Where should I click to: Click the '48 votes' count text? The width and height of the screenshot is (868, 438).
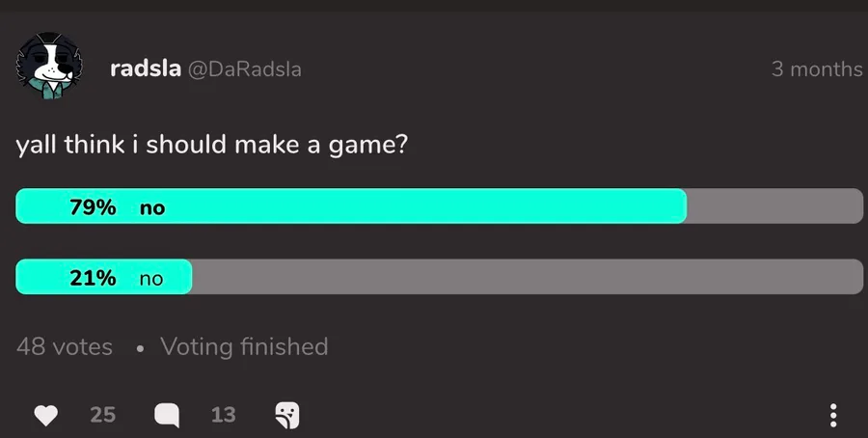pos(65,346)
